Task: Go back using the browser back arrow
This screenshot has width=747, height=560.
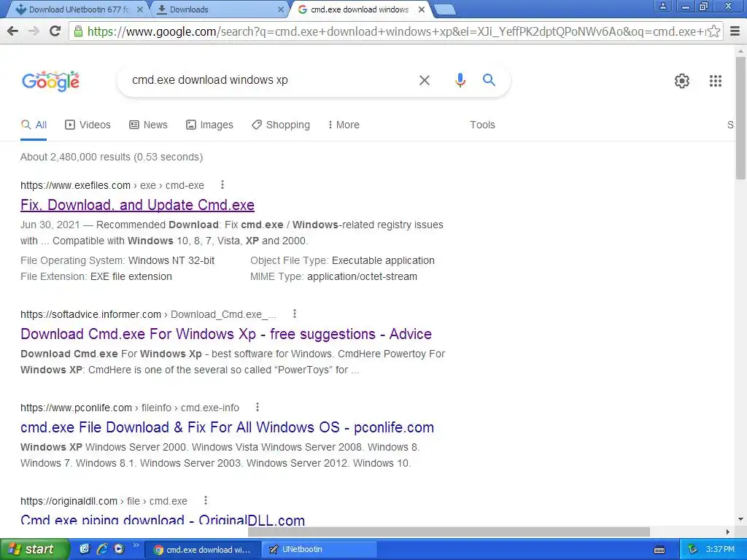Action: 13,31
